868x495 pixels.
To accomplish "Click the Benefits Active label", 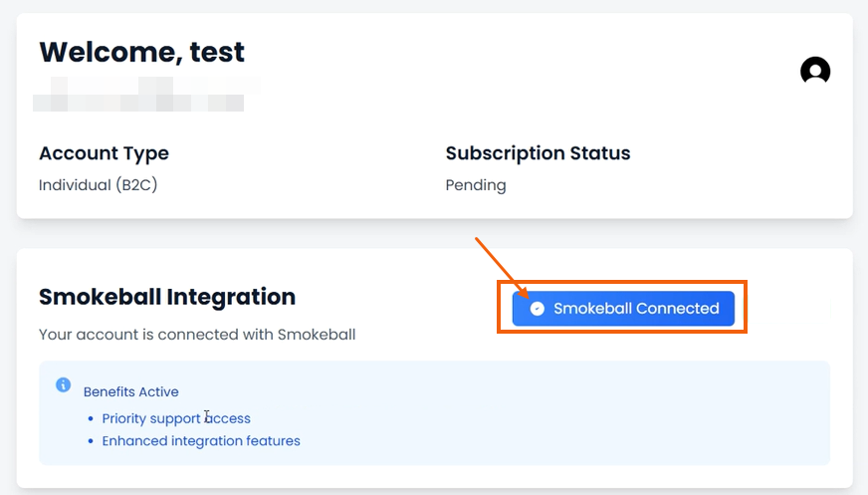I will (x=131, y=391).
